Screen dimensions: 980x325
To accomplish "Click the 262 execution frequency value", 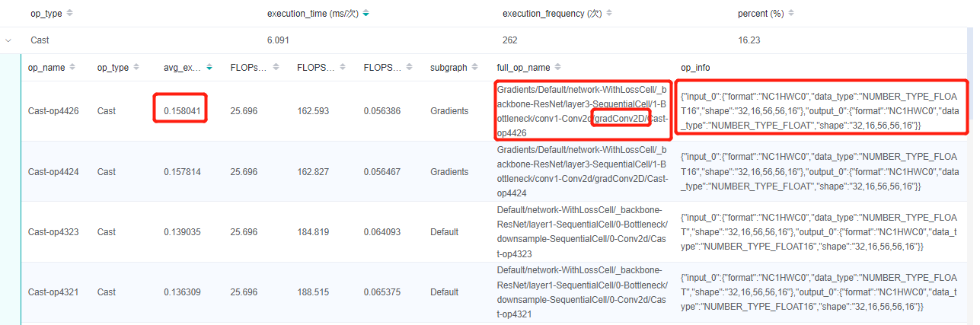I will [510, 40].
